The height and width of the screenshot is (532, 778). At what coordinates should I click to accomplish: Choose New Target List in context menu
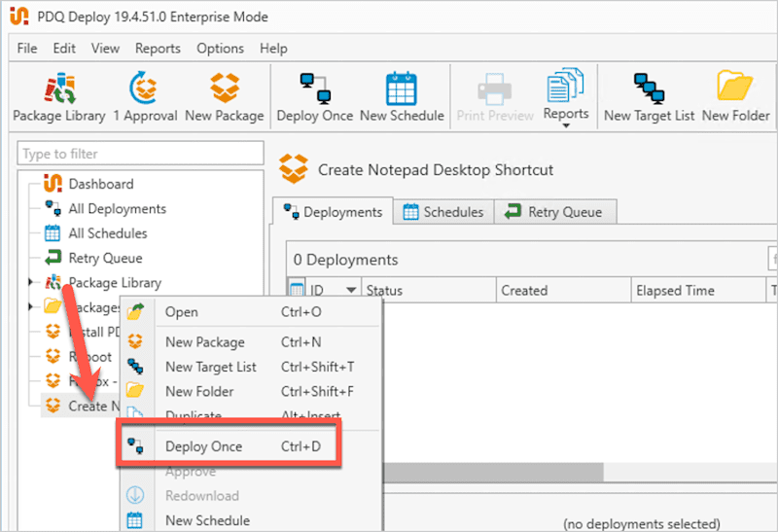pos(251,367)
